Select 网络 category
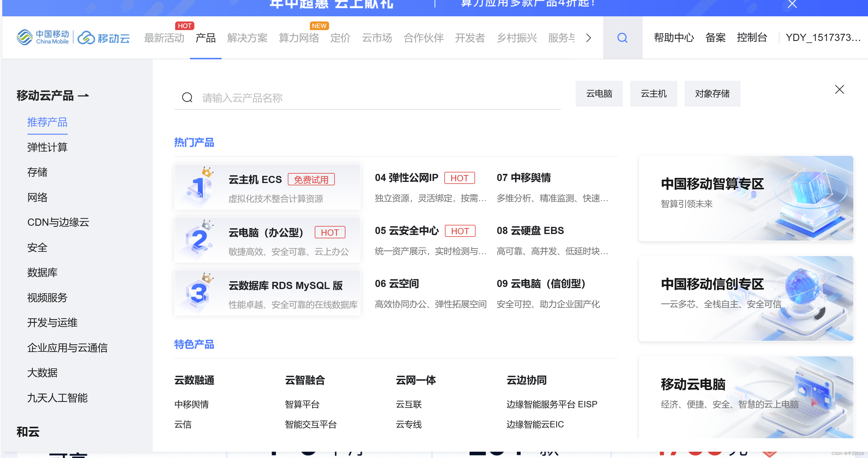The width and height of the screenshot is (868, 458). (37, 197)
